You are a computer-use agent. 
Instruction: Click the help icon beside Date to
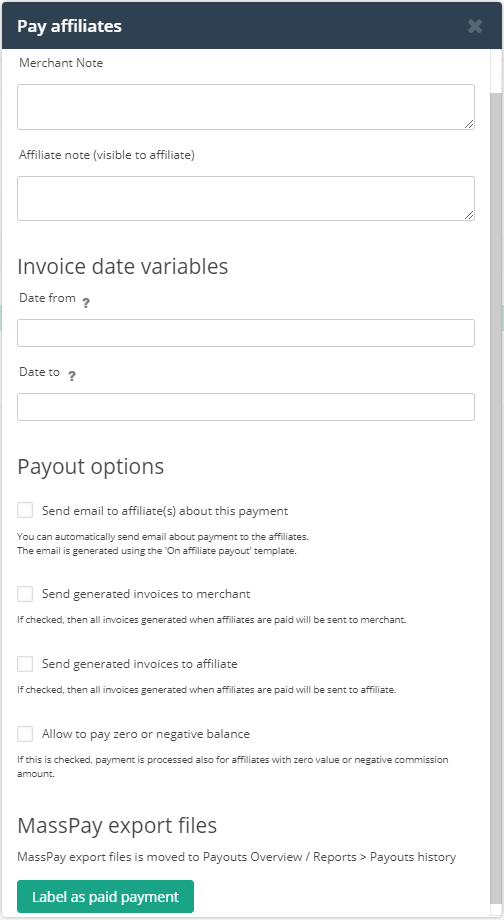pyautogui.click(x=72, y=376)
